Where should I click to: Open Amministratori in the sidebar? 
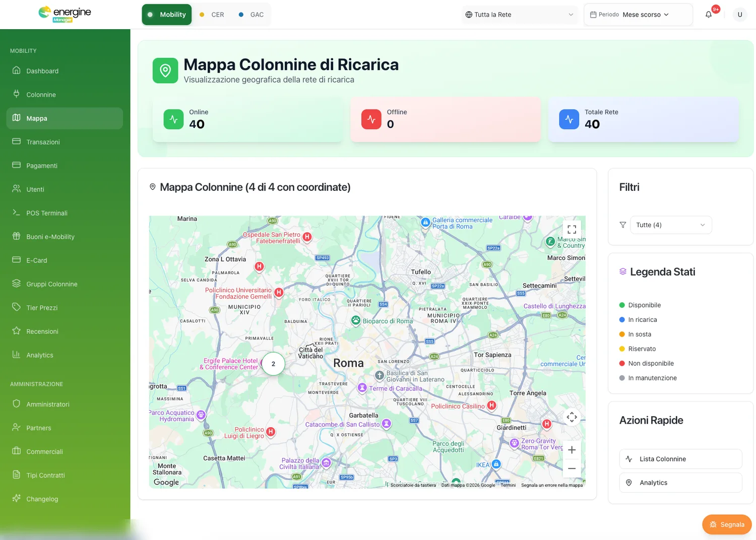[x=65, y=404]
